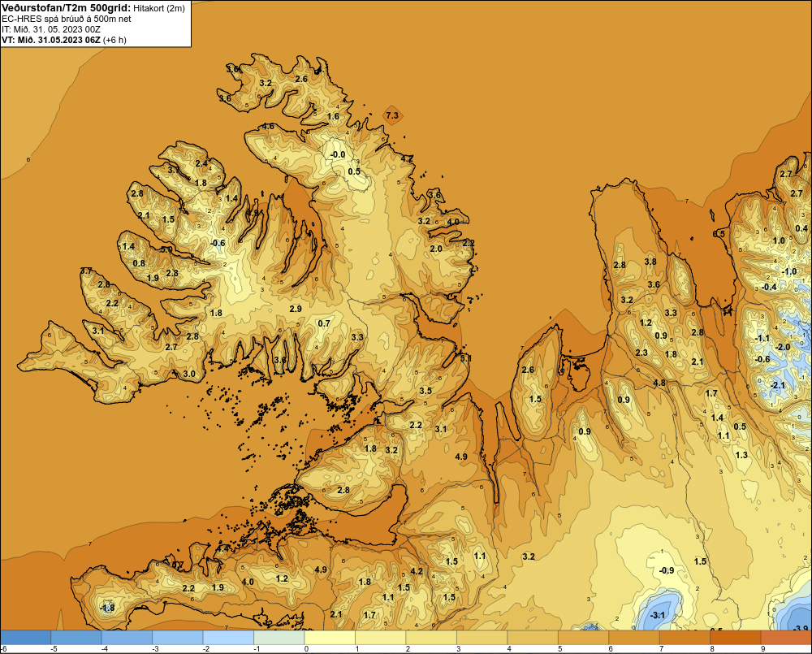This screenshot has width=812, height=654.
Task: Click the -0.4 temperature value
Action: (x=769, y=287)
